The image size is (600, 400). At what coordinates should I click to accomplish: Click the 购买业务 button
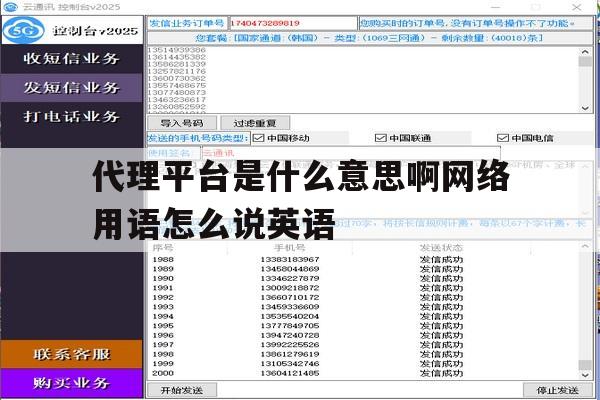[x=71, y=383]
